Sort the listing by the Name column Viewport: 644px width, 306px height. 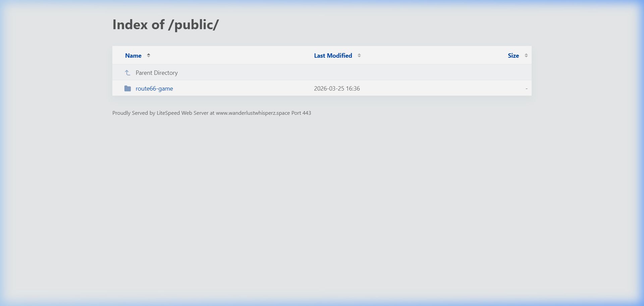tap(133, 56)
